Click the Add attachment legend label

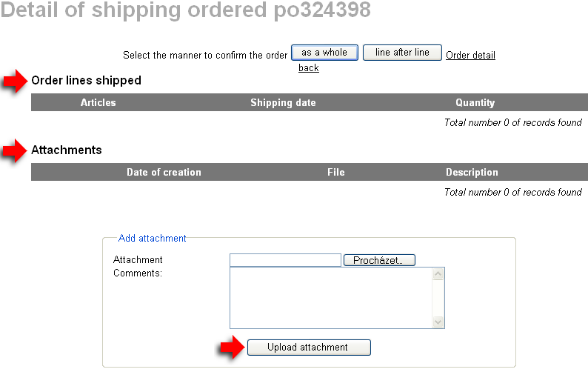click(x=153, y=238)
